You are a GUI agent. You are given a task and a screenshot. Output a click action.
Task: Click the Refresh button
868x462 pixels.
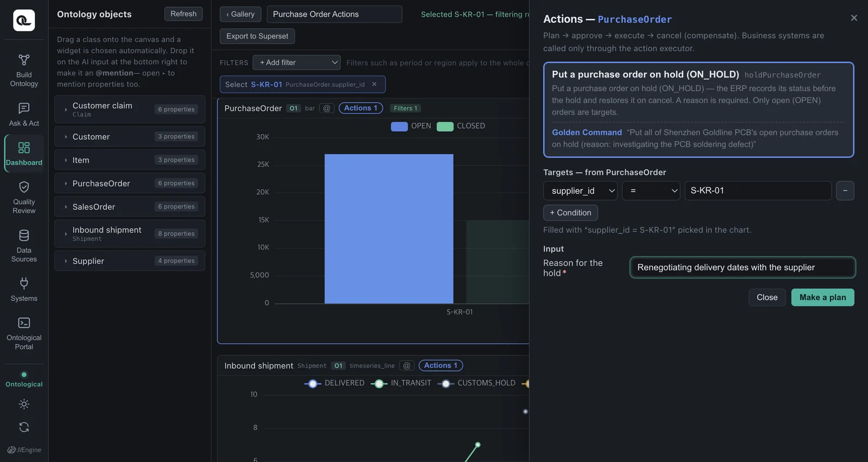183,14
